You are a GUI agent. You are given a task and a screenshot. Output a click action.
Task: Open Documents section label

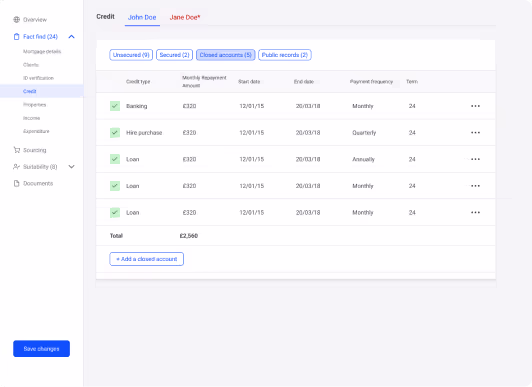38,183
